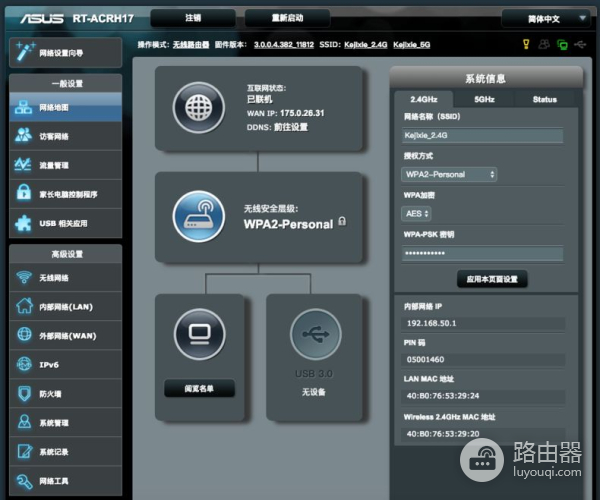Click the connected clients computer icon

[x=199, y=335]
